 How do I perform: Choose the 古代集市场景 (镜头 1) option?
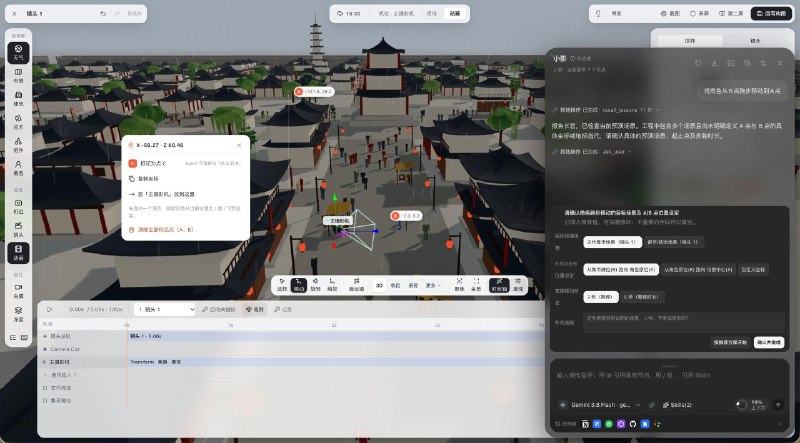click(x=612, y=242)
